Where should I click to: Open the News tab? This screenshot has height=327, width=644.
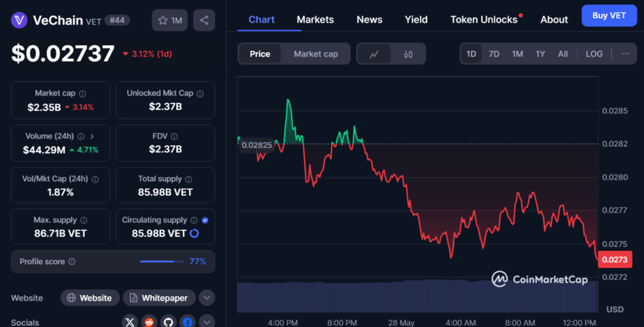(x=369, y=19)
